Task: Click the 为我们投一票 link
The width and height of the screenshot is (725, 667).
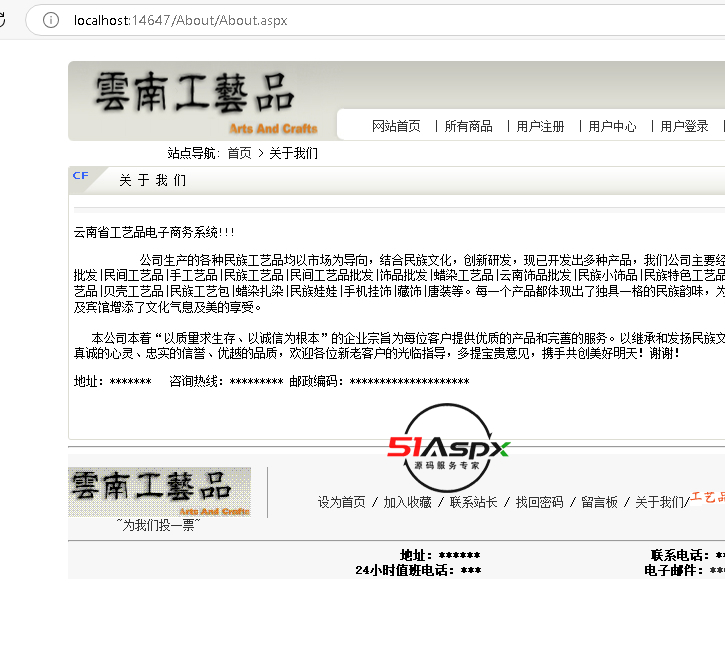Action: click(x=158, y=525)
